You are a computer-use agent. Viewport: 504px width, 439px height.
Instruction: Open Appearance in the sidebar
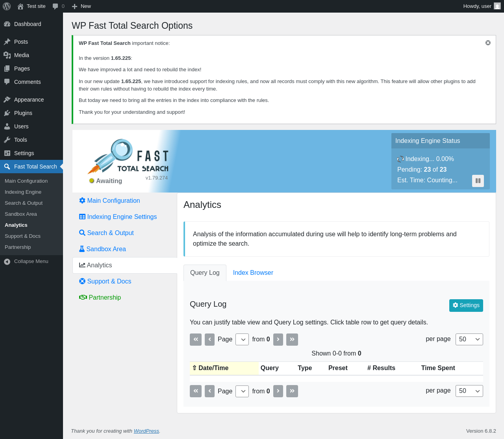[31, 100]
